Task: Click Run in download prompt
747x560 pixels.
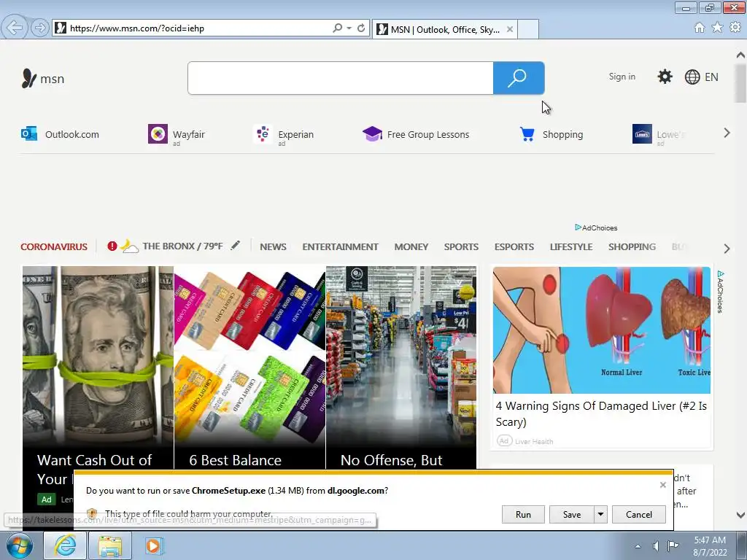Action: (x=523, y=514)
